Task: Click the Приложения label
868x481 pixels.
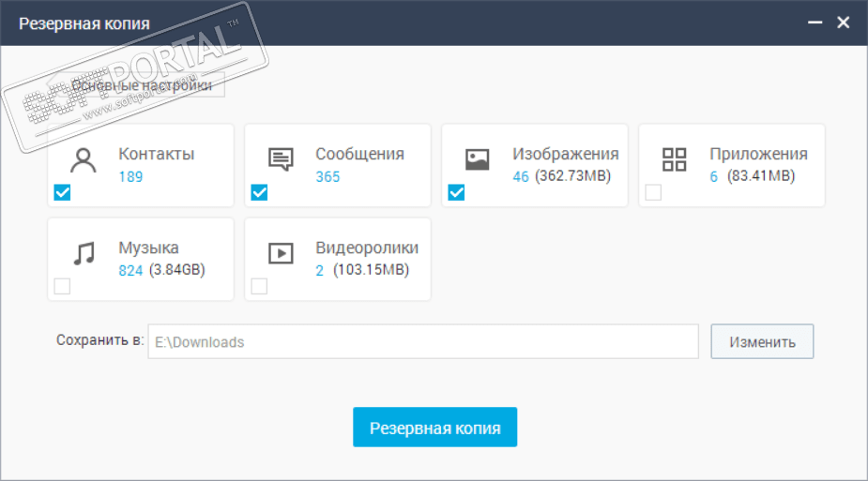Action: coord(758,154)
